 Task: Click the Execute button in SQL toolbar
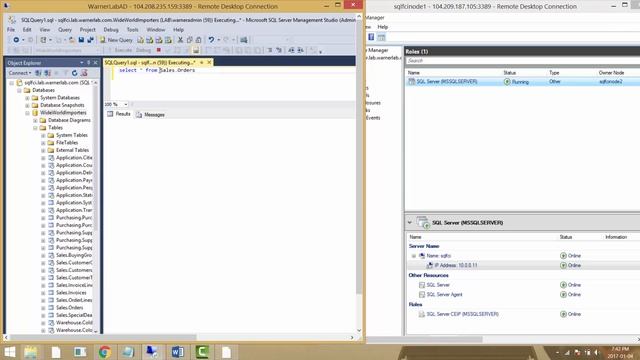120,50
